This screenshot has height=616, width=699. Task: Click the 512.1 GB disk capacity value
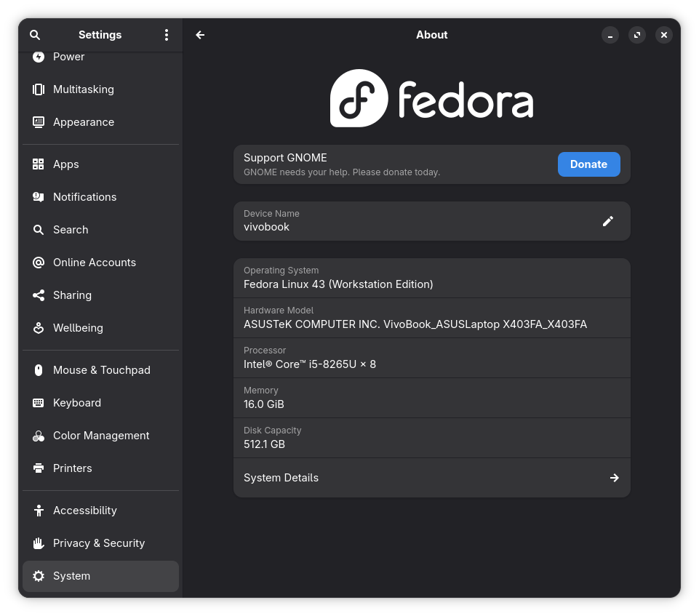point(264,444)
